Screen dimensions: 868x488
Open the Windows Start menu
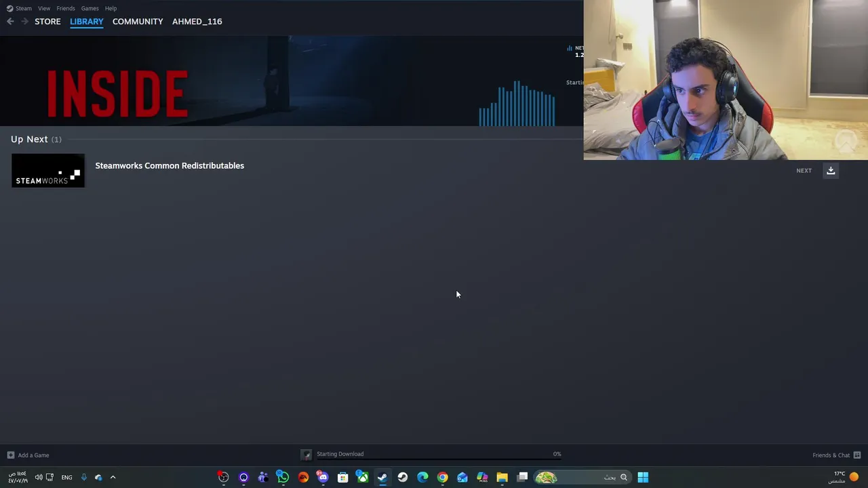tap(643, 477)
